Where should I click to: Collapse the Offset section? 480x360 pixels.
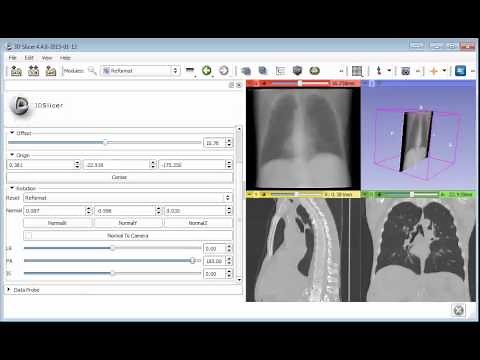12,133
